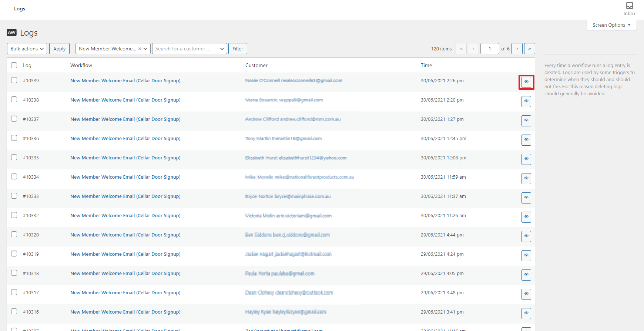Viewport: 644px width, 331px height.
Task: Tick checkbox for log #10319
Action: 14,254
